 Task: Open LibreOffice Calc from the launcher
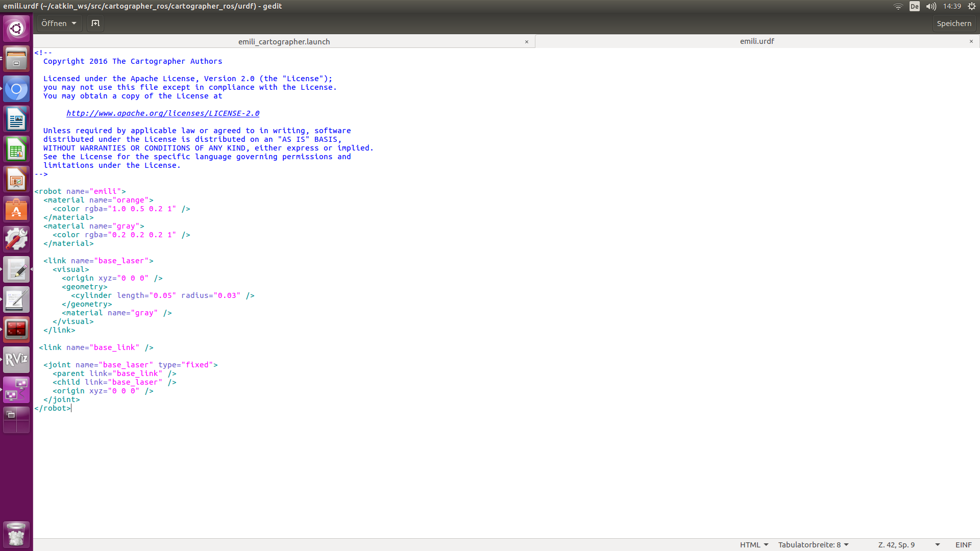16,150
